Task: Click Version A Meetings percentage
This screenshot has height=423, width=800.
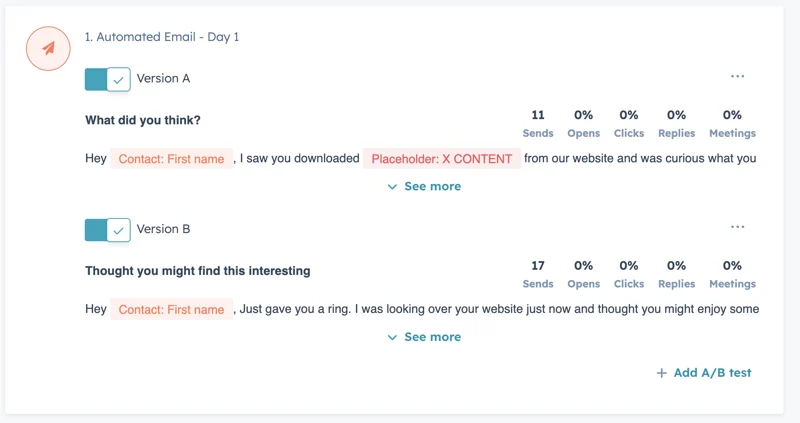Action: coord(732,115)
